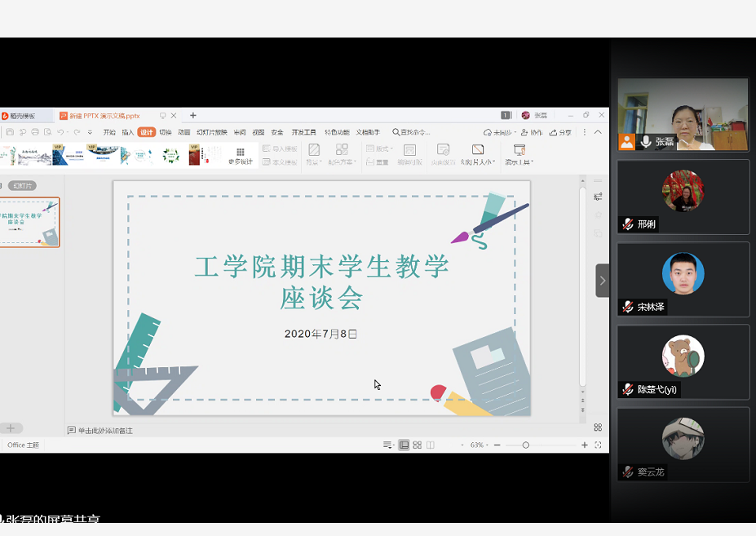Image resolution: width=756 pixels, height=536 pixels.
Task: Click the 更多设计 grid icon
Action: tap(241, 153)
